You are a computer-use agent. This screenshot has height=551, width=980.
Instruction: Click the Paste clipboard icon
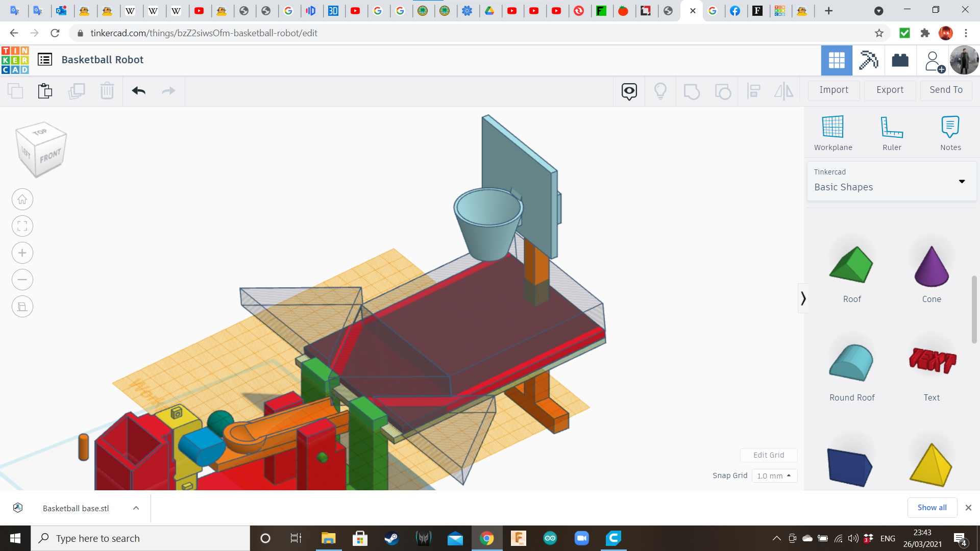point(45,91)
